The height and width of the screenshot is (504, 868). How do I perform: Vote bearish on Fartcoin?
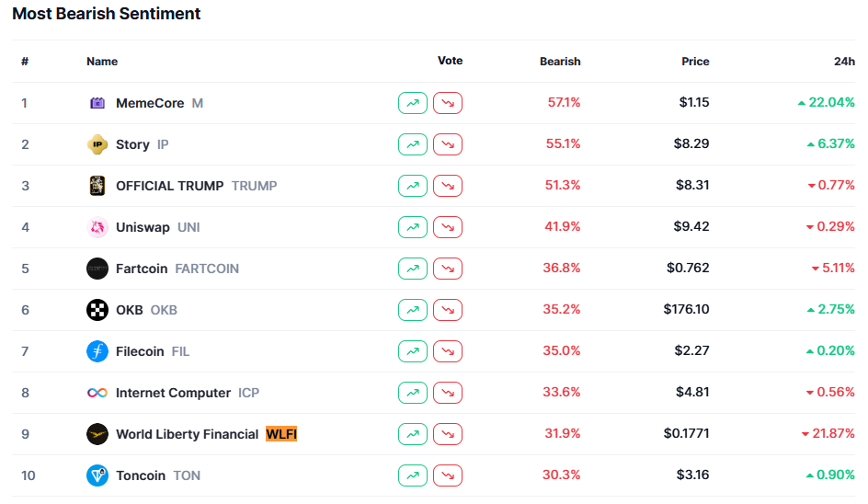pyautogui.click(x=448, y=269)
